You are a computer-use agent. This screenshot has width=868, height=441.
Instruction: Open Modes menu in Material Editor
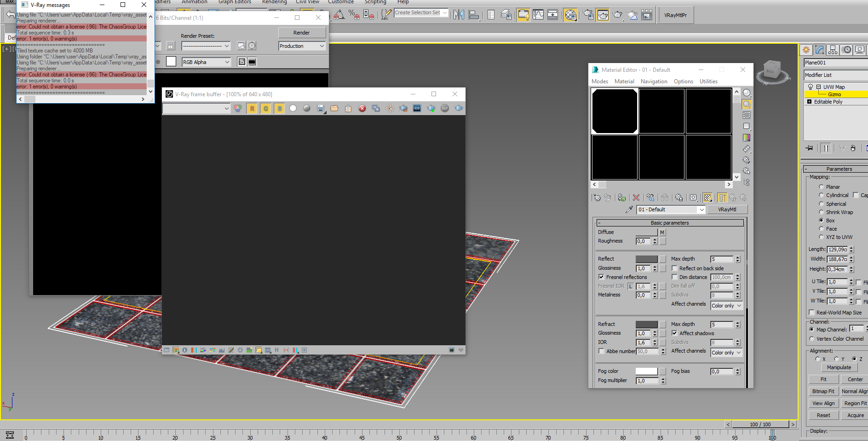(600, 81)
